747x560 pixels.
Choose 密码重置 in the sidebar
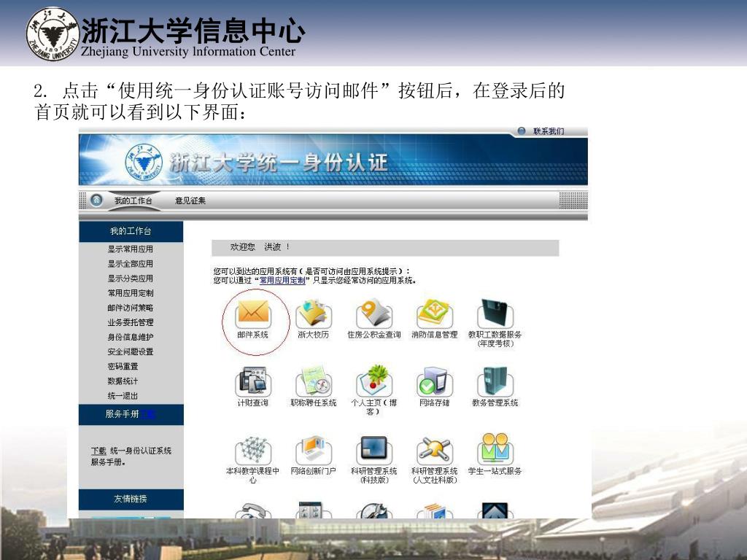[123, 367]
